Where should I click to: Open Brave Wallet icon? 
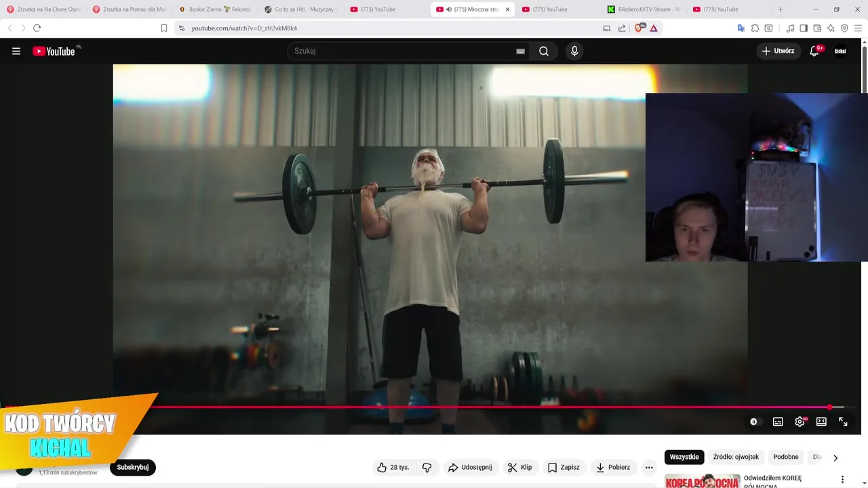pyautogui.click(x=817, y=28)
